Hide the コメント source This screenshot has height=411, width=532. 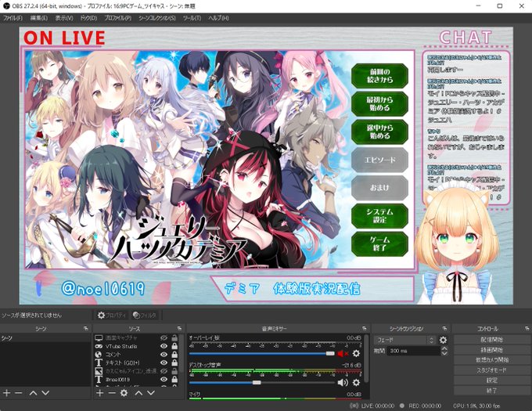tap(164, 355)
